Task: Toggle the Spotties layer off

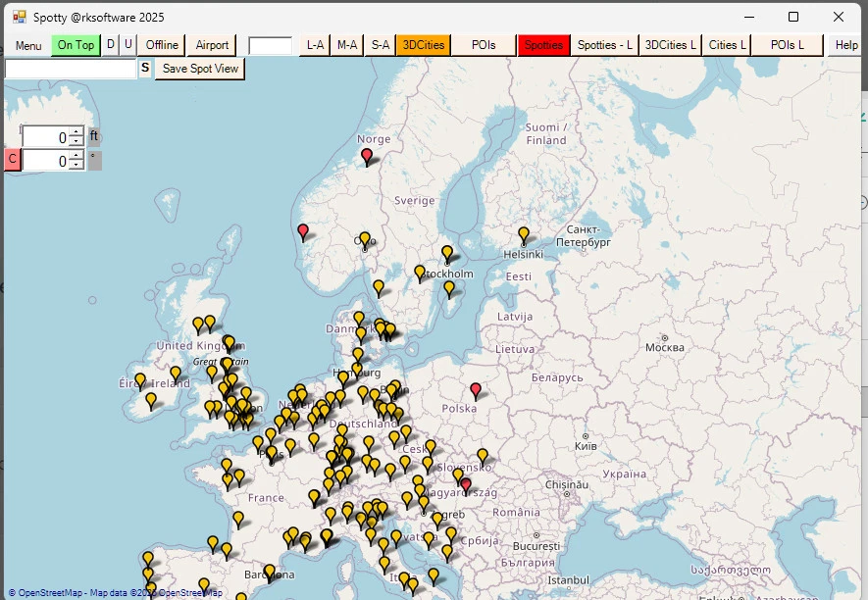Action: [543, 44]
